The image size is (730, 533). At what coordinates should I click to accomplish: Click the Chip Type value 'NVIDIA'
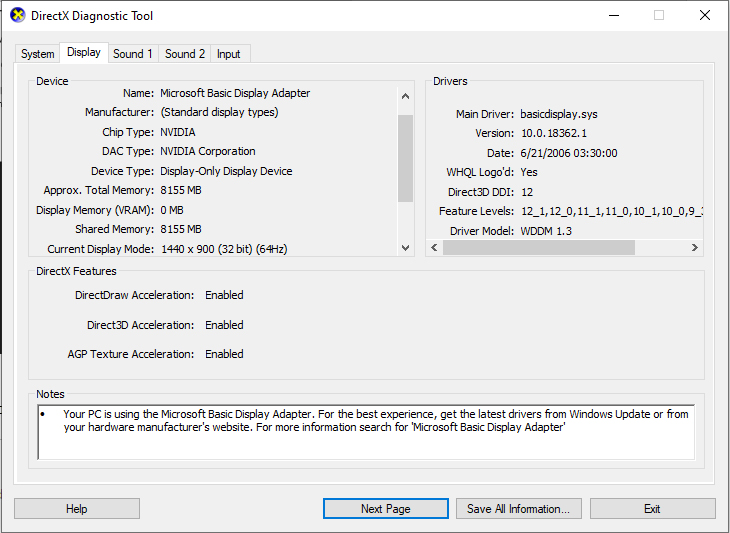coord(178,132)
